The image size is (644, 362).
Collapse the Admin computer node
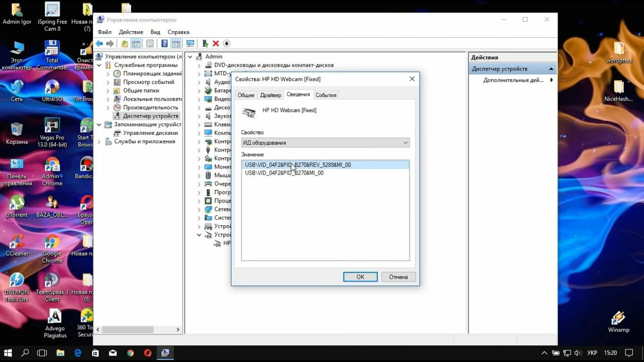(x=190, y=57)
